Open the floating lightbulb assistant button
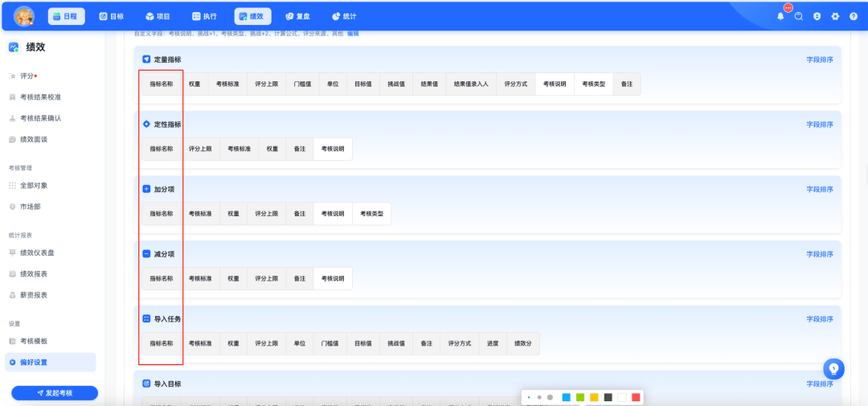Viewport: 868px width, 406px height. [833, 368]
